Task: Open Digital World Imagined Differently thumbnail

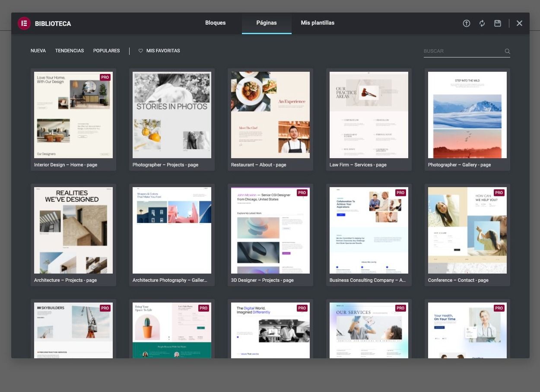Action: [x=270, y=330]
